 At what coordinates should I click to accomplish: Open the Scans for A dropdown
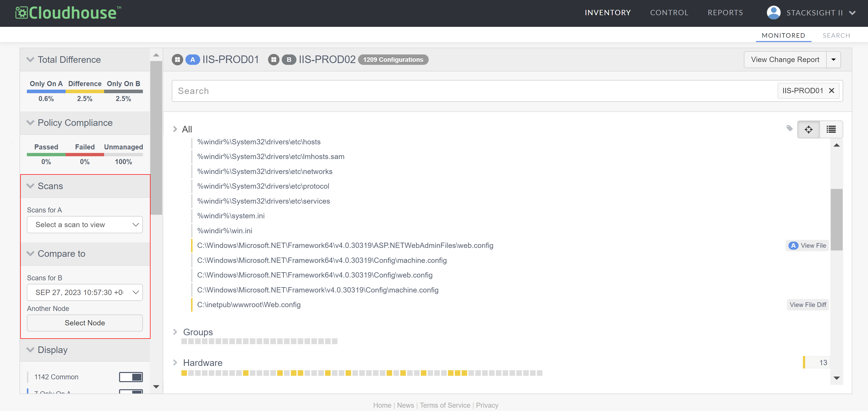(x=85, y=225)
